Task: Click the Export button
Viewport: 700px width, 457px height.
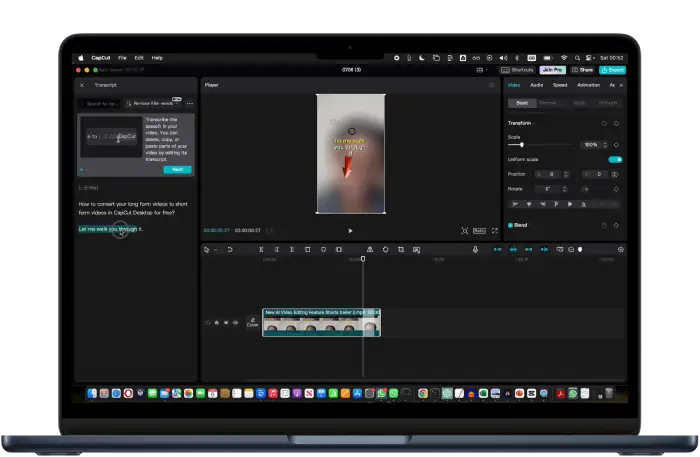Action: point(612,70)
